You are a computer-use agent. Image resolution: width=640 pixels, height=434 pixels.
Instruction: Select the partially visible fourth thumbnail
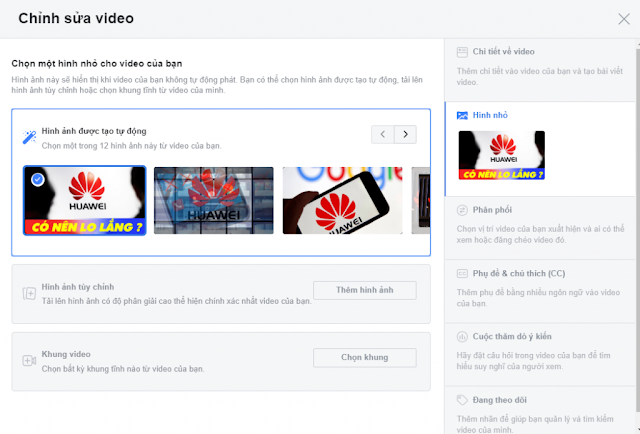point(421,200)
